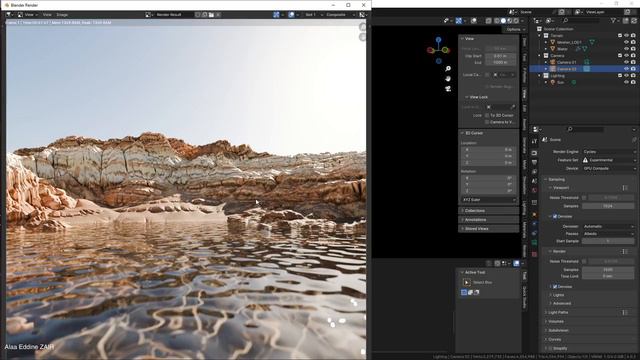The image size is (640, 360).
Task: Switch to wireframe viewport shading
Action: point(497,20)
